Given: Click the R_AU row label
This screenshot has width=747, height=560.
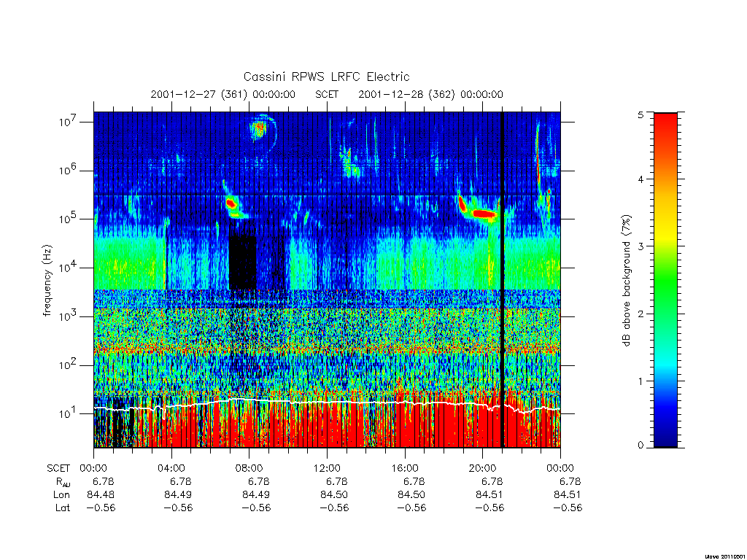Looking at the screenshot, I should point(63,482).
